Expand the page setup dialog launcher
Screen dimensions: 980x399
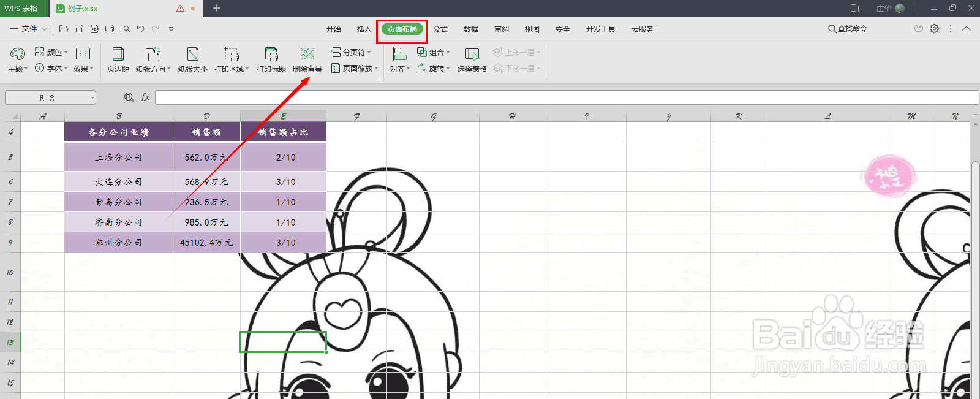379,78
